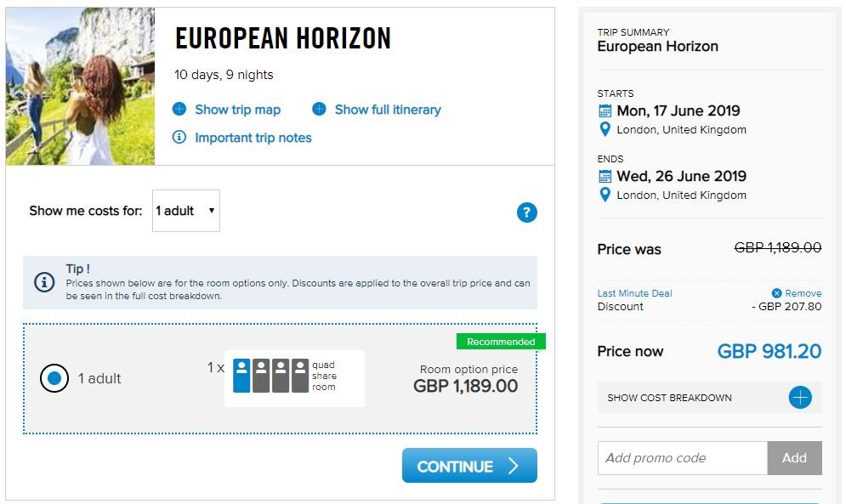Select the 1 adult radio button
Viewport: 846px width, 504px height.
point(54,378)
